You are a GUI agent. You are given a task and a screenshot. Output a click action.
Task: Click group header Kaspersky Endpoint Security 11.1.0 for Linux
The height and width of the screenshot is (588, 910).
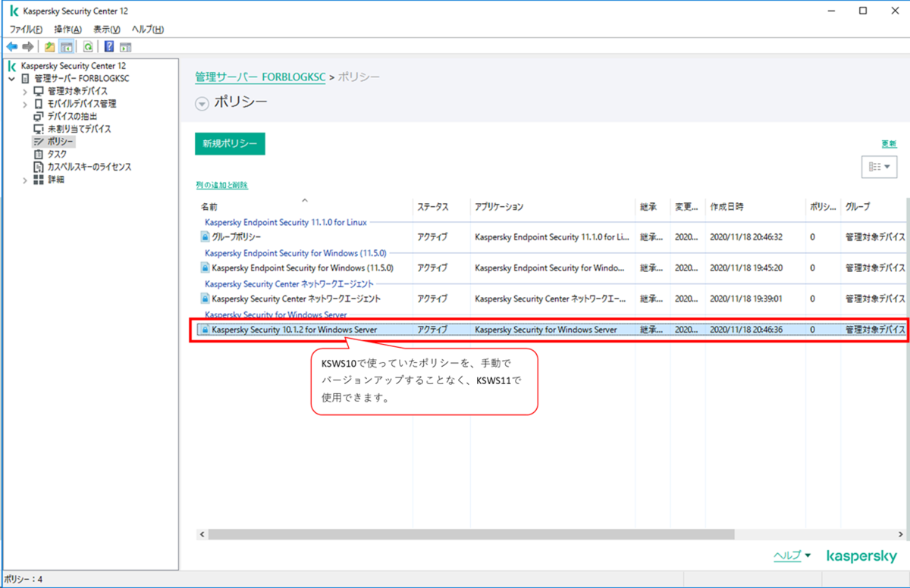286,223
